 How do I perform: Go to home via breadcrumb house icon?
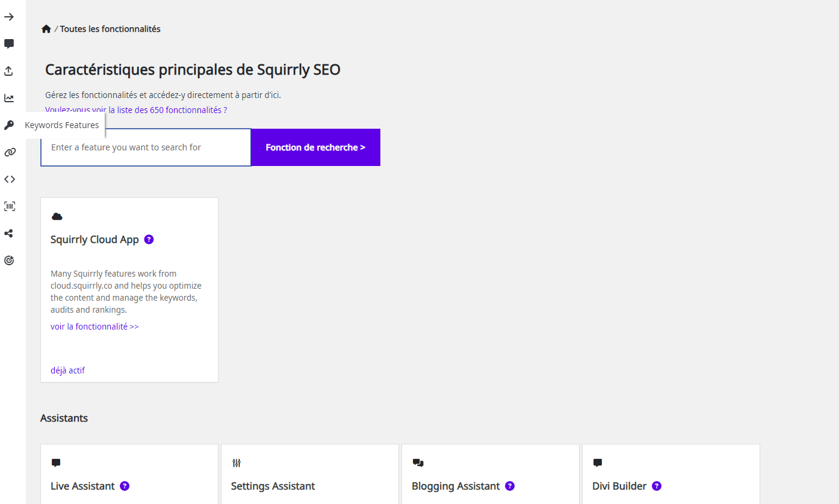click(46, 29)
